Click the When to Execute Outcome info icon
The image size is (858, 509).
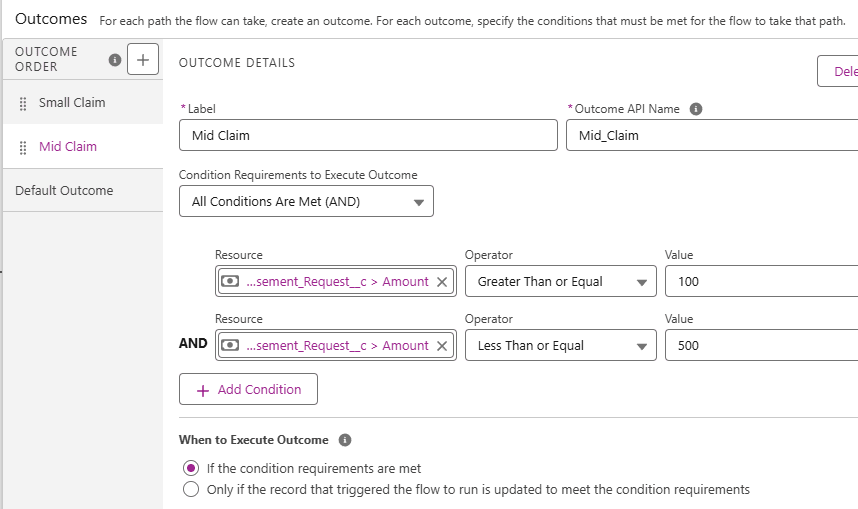[345, 440]
